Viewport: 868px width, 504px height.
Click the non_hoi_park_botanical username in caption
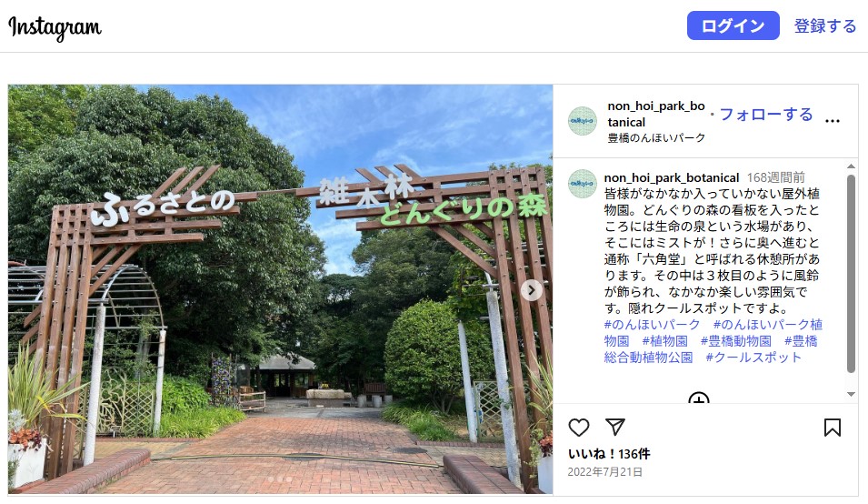(x=672, y=177)
